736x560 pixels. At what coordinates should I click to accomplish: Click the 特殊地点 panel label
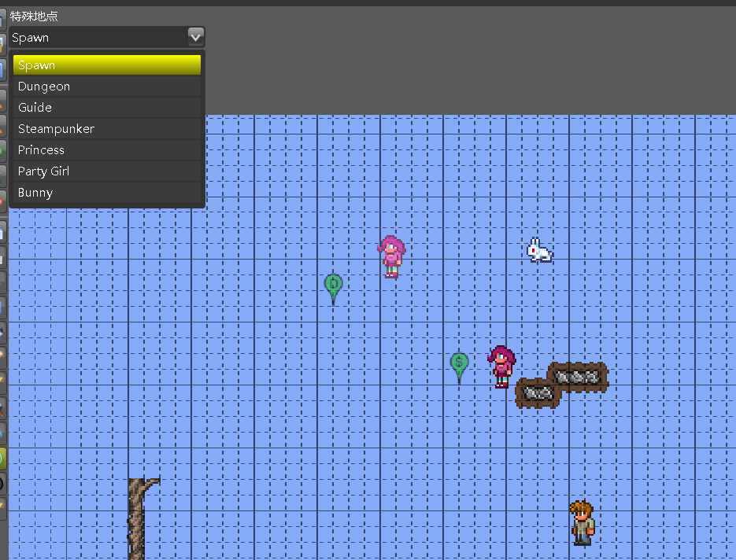tap(34, 16)
